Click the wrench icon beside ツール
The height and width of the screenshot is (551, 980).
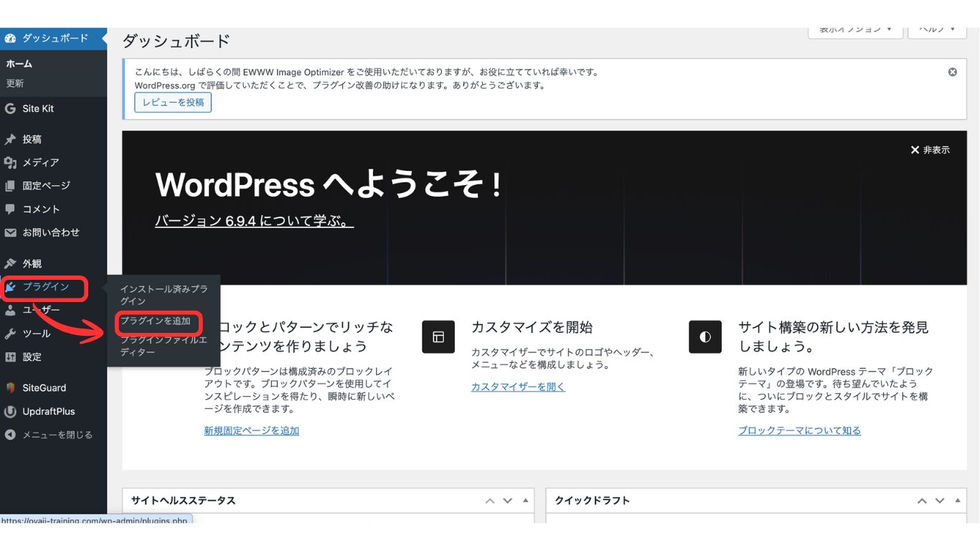click(x=10, y=334)
